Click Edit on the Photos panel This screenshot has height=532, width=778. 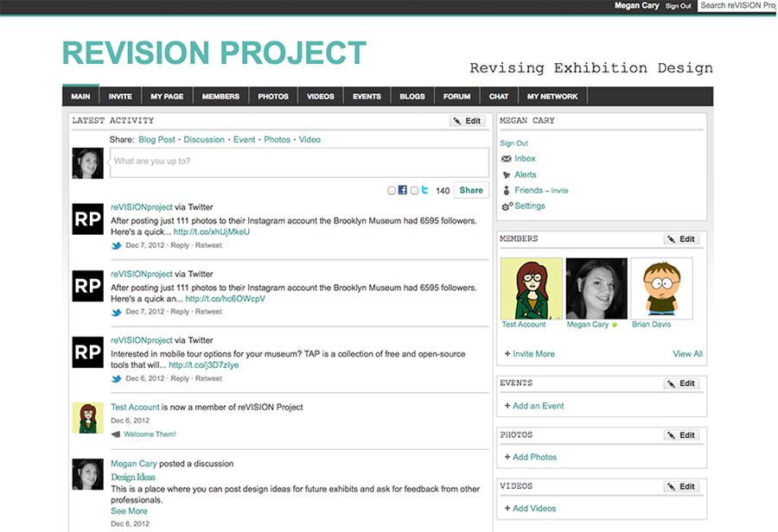point(682,435)
